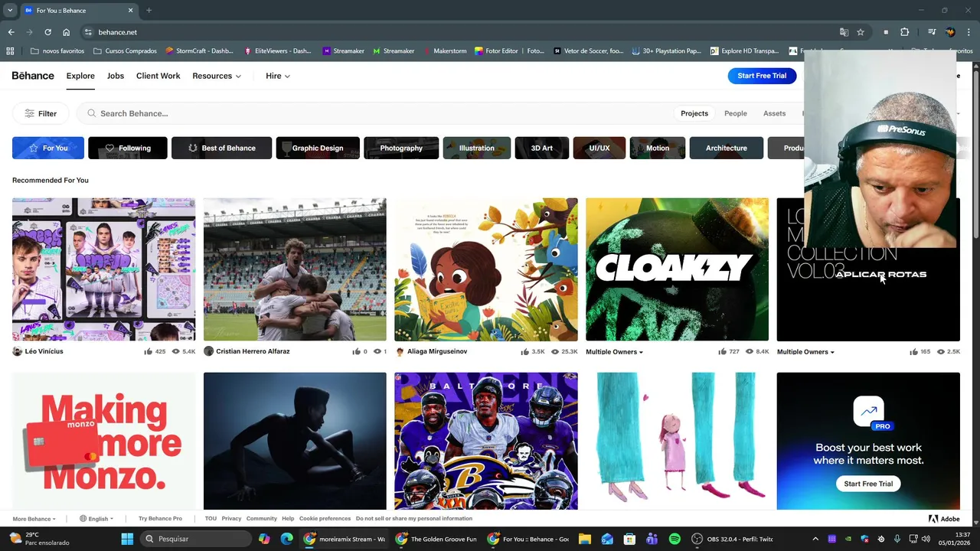
Task: Go back with the browser back arrow
Action: 11,32
